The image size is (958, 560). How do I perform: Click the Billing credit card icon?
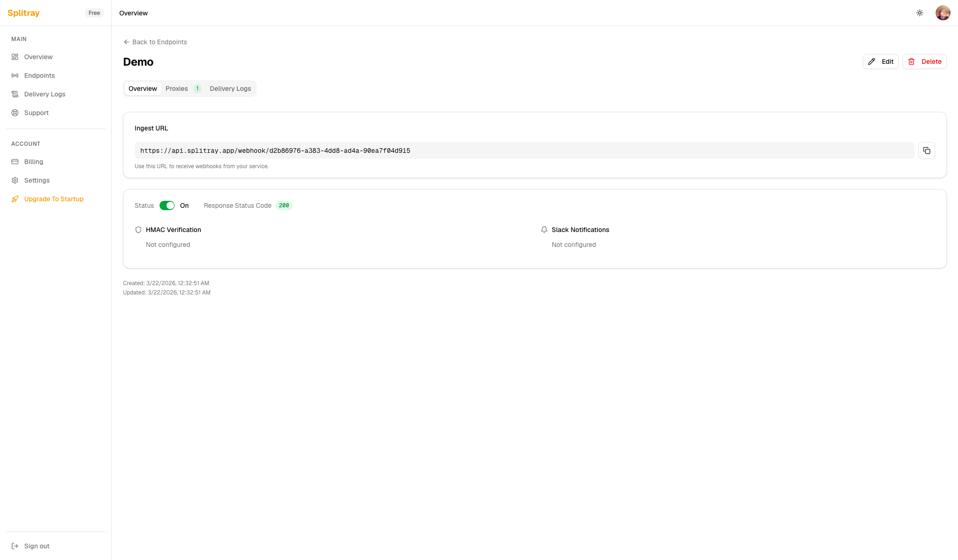(15, 162)
